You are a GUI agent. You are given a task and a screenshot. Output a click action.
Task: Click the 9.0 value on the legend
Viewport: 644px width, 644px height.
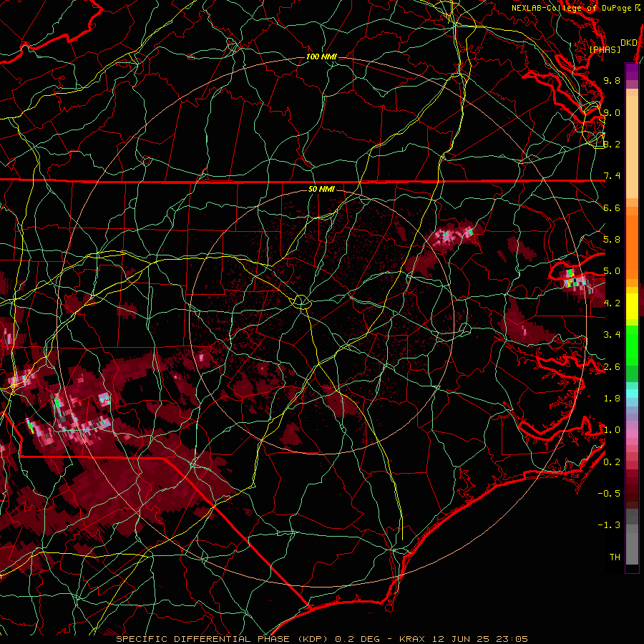point(612,112)
